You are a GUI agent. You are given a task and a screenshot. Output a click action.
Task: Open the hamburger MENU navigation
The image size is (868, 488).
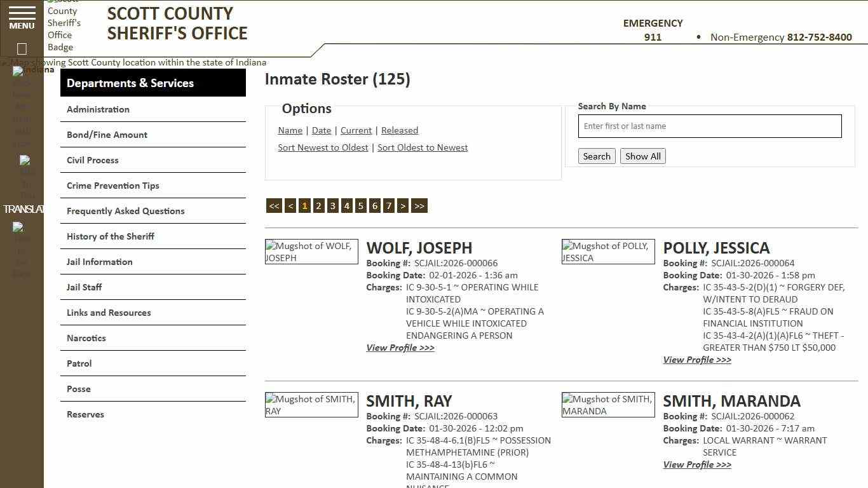point(21,18)
